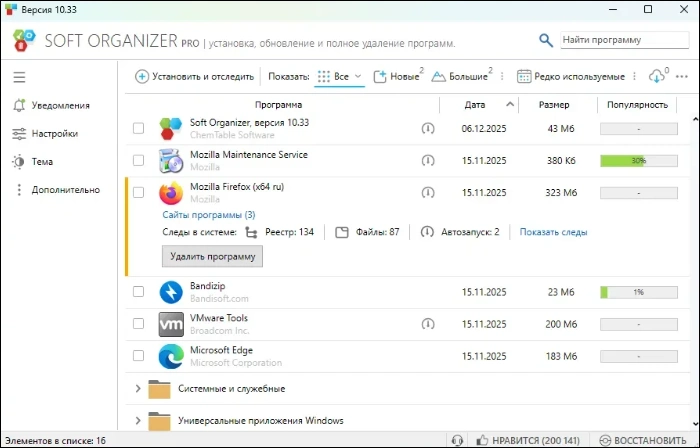The image size is (700, 448).
Task: Click the headset support icon in status bar
Action: [457, 440]
